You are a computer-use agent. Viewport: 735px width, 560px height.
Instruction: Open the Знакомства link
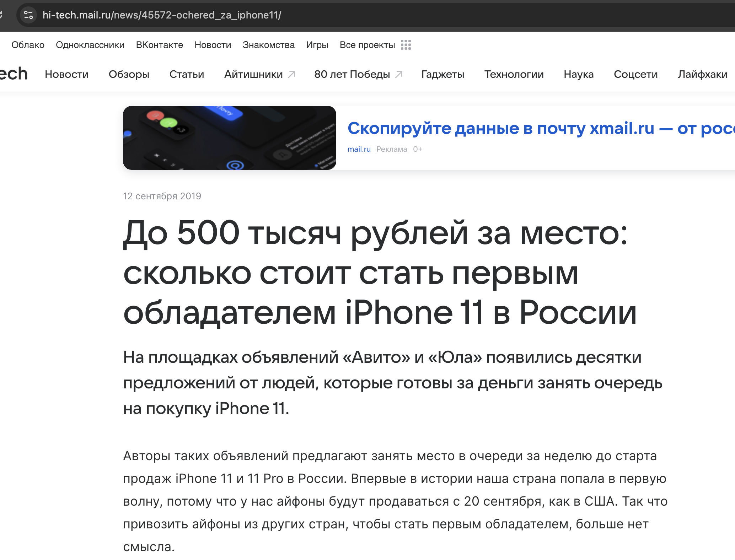[268, 45]
